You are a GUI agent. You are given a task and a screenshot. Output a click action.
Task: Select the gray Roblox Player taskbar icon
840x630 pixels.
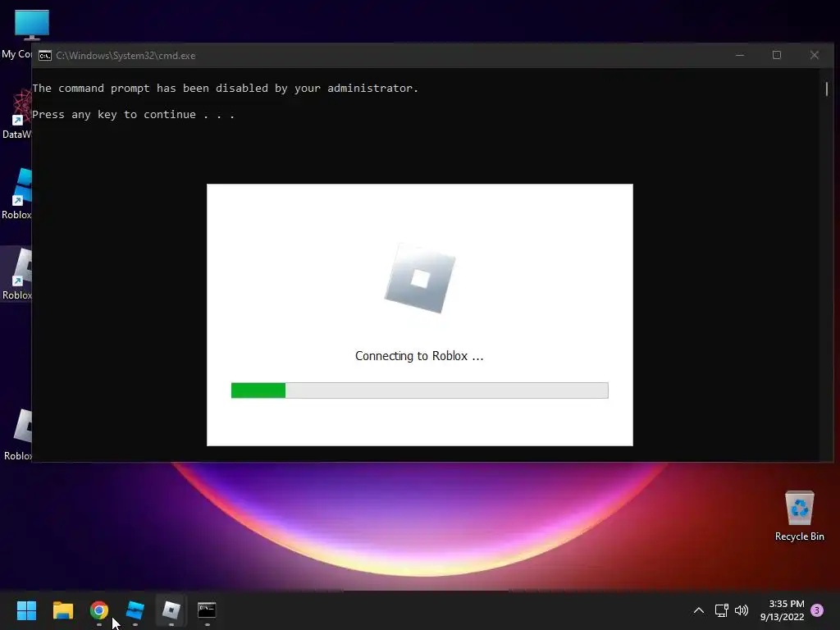[171, 610]
